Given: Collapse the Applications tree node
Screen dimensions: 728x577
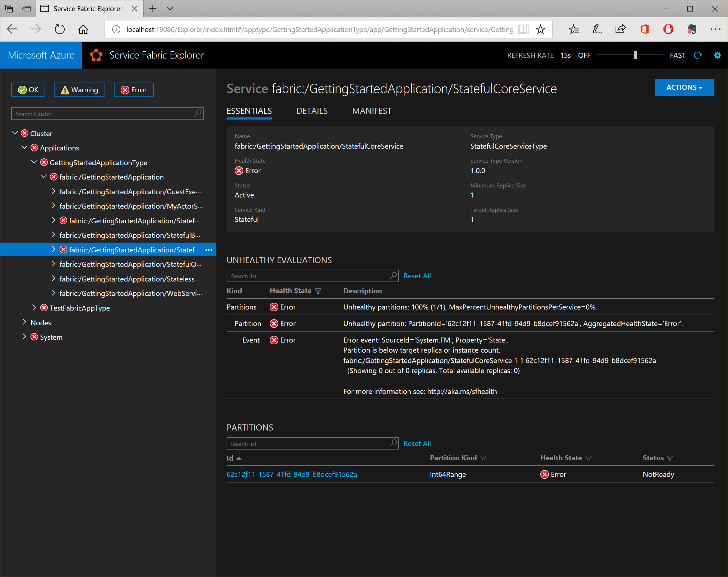Looking at the screenshot, I should (24, 148).
